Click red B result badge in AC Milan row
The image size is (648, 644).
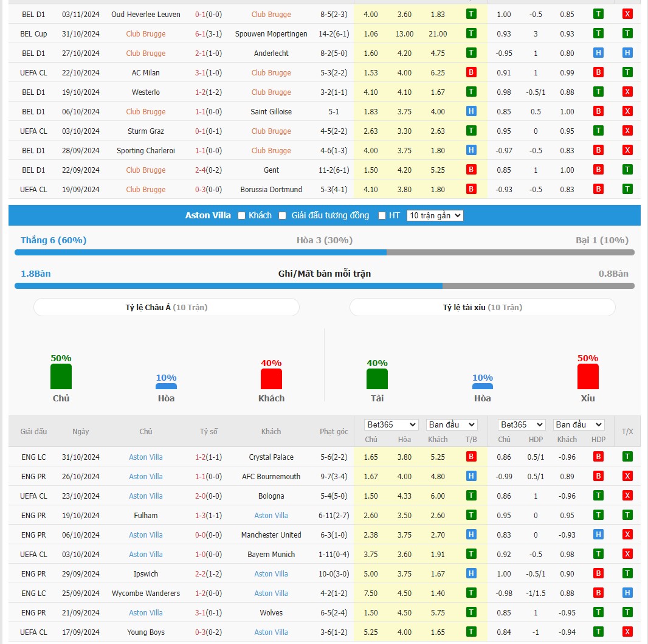471,72
